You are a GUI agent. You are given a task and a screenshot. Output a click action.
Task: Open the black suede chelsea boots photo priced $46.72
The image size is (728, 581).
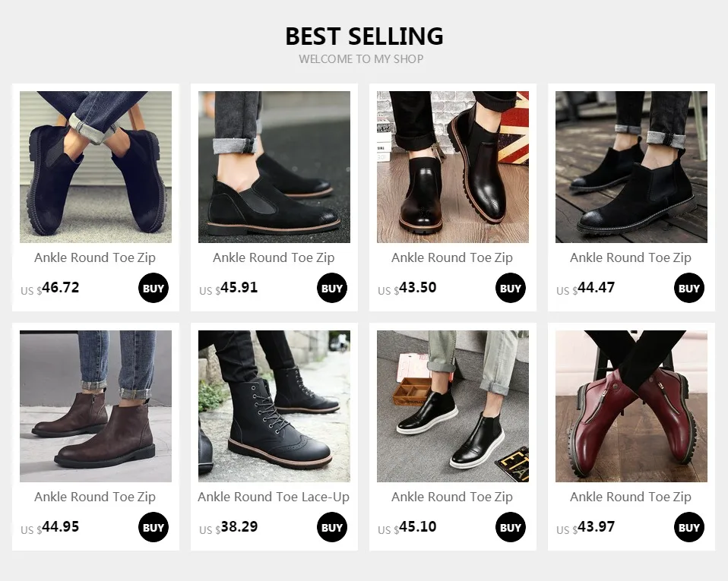(x=96, y=167)
